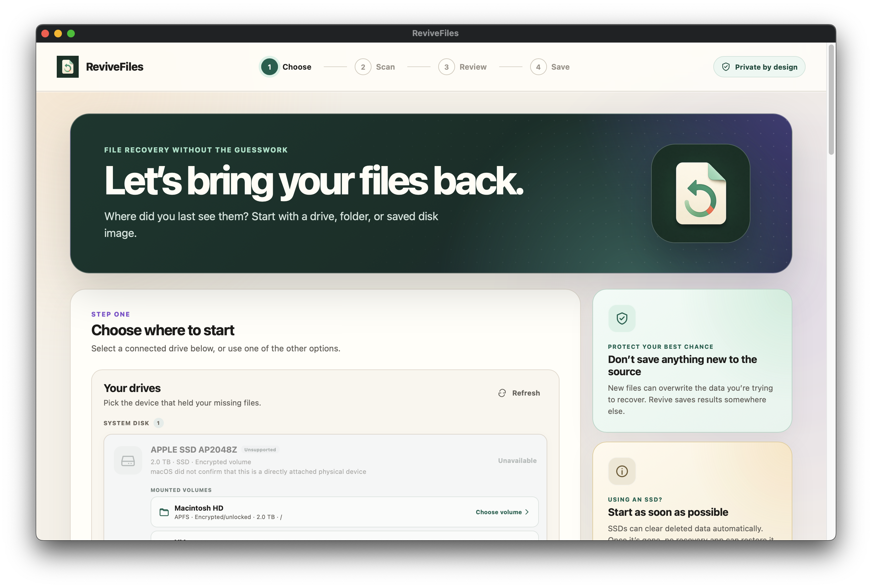Click the USING AN SSD? label
872x588 pixels.
pos(635,499)
